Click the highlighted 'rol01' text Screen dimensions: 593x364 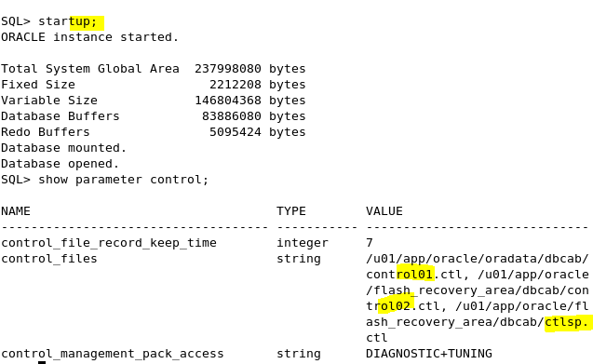(x=414, y=275)
